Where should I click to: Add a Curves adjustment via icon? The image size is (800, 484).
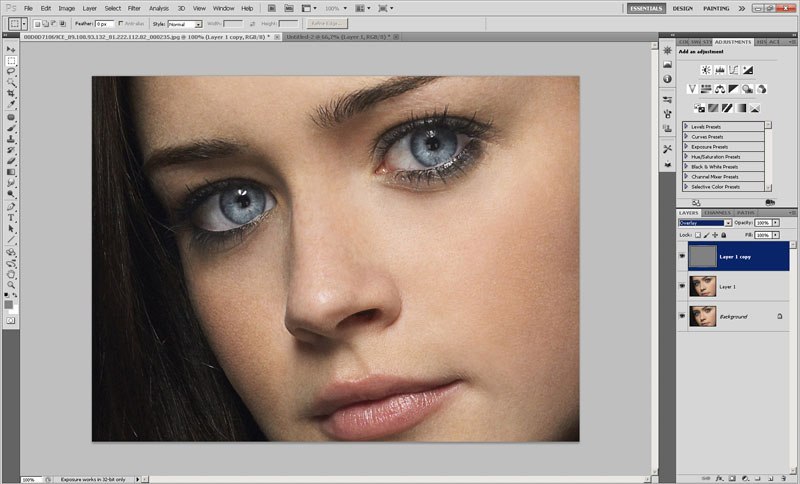(x=735, y=70)
